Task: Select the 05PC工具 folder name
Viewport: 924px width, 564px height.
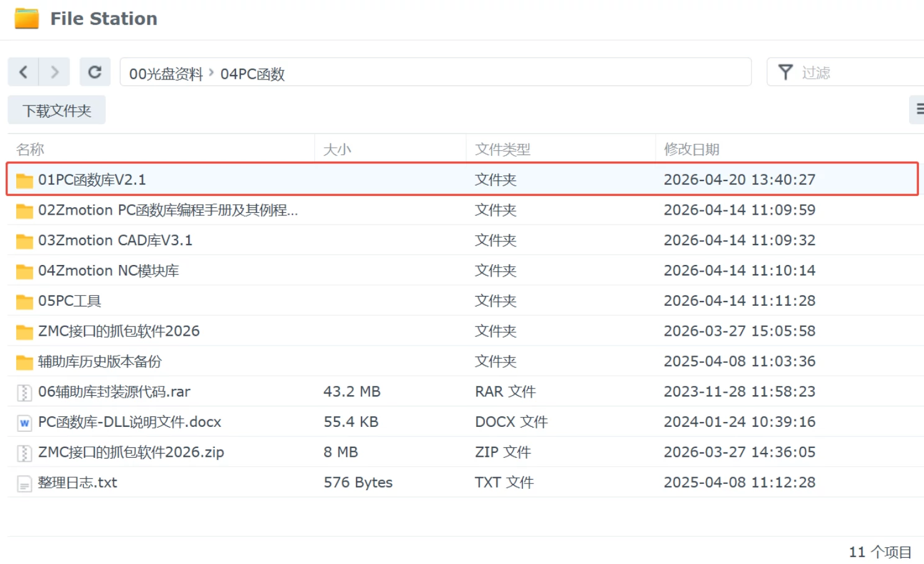Action: click(x=70, y=301)
